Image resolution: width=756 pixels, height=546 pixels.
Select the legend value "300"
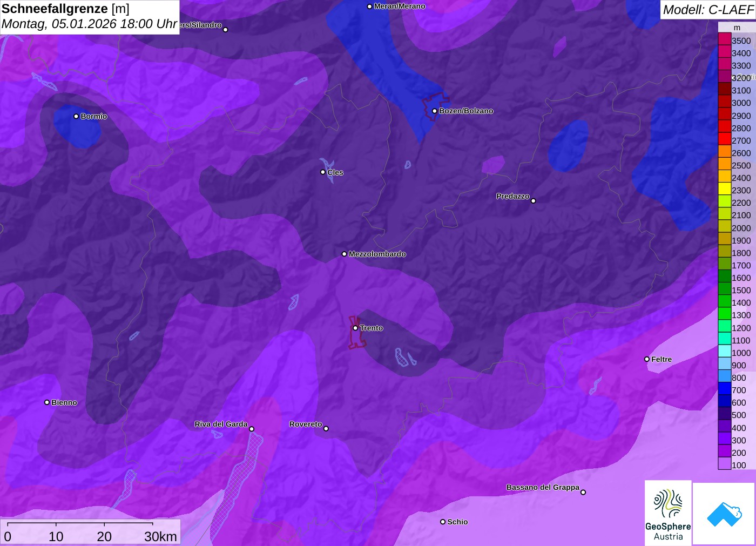click(x=739, y=440)
